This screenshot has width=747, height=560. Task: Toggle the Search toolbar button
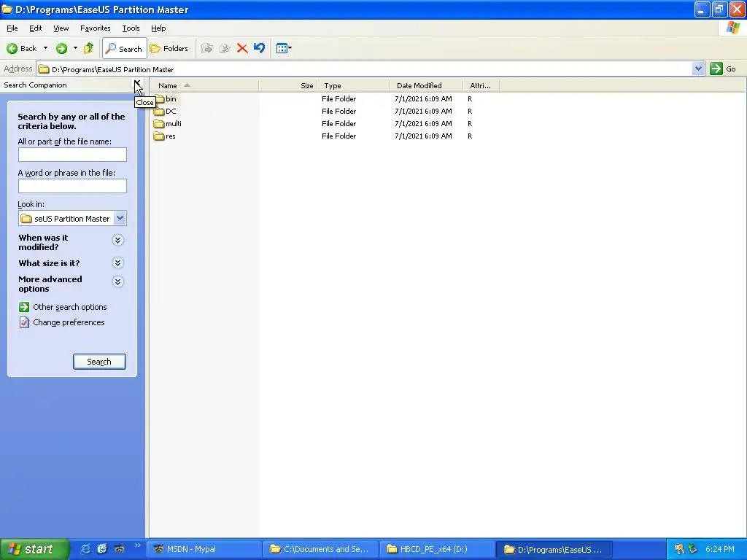pos(124,49)
